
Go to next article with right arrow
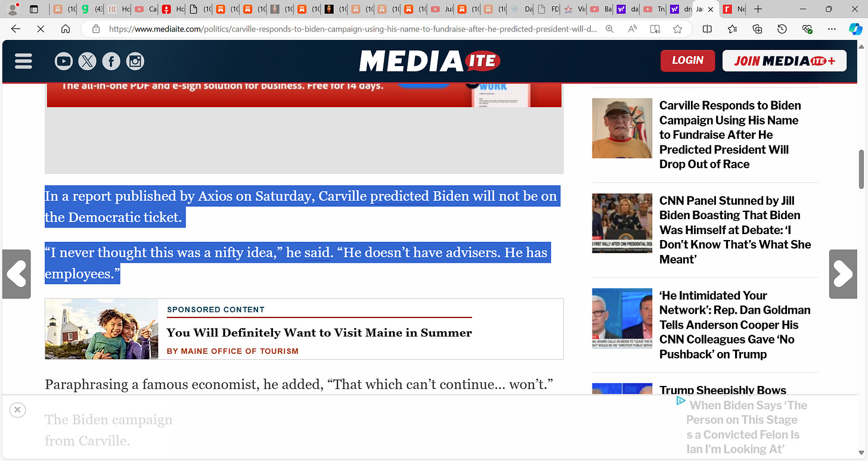click(x=843, y=274)
